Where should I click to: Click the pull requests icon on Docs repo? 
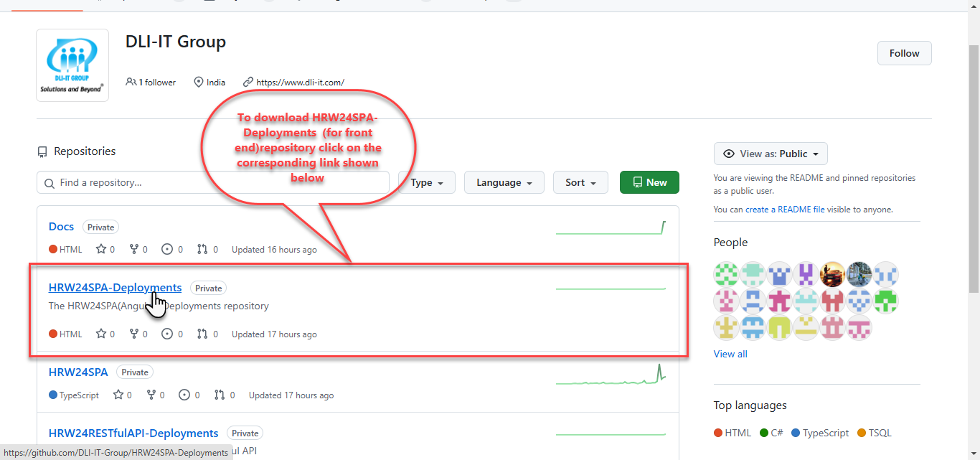coord(202,249)
